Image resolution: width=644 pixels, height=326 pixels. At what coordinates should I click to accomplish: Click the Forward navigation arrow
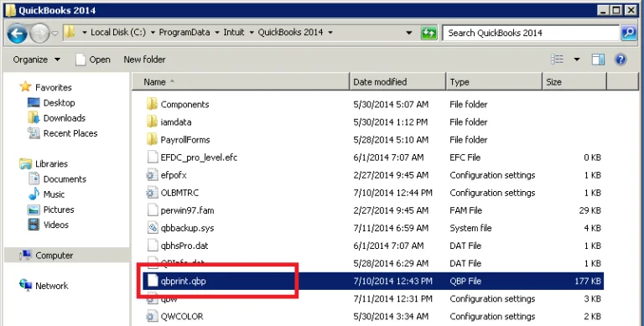40,34
